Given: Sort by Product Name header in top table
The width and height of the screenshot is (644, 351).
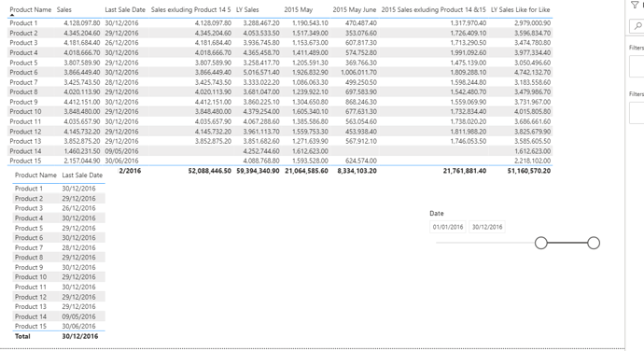Looking at the screenshot, I should [x=31, y=9].
